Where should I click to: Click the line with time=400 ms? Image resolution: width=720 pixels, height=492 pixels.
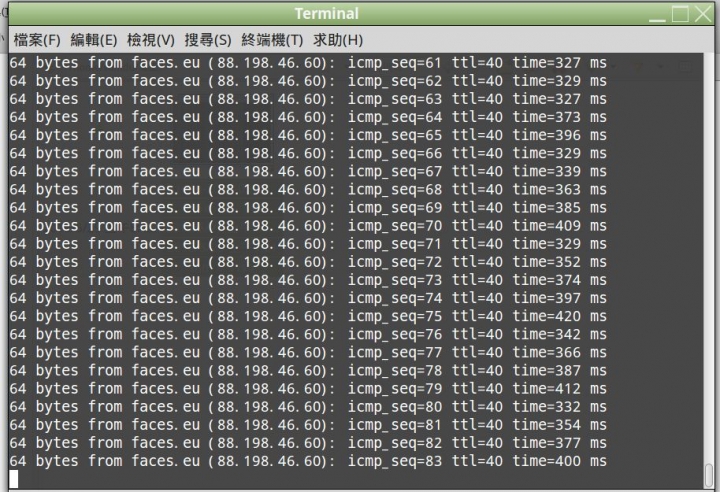(308, 461)
